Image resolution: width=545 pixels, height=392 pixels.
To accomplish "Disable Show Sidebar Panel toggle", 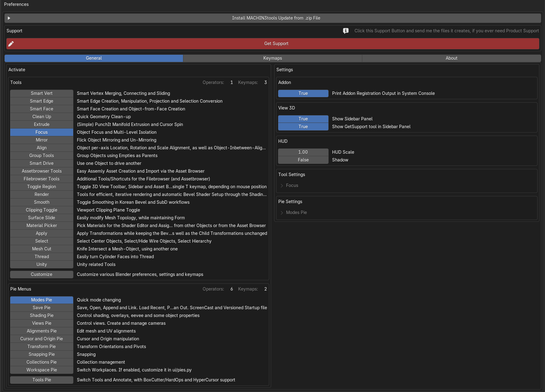I will (303, 119).
